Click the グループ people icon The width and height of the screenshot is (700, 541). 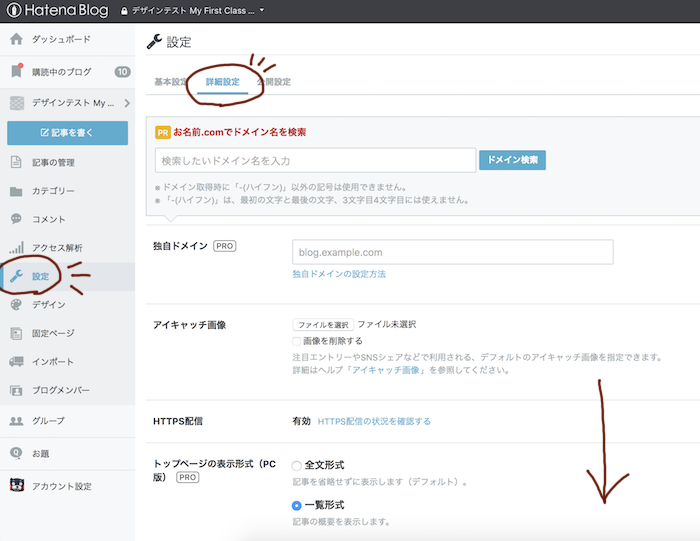17,420
